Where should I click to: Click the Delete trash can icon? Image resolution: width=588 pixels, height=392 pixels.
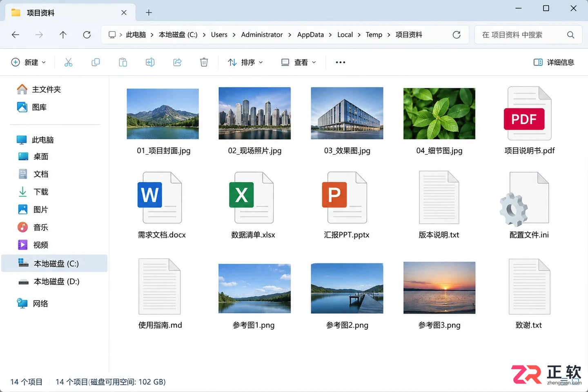pos(204,62)
